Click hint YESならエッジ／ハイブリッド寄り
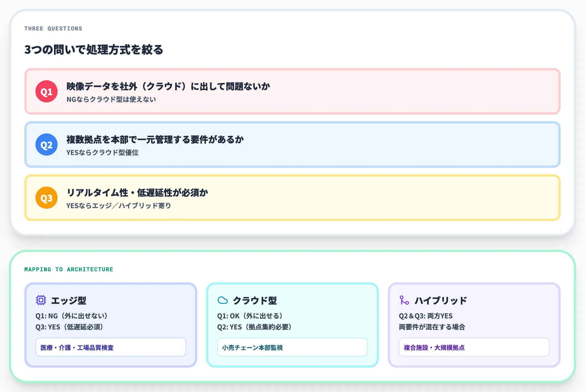Viewport: 585px width, 392px height. 119,205
